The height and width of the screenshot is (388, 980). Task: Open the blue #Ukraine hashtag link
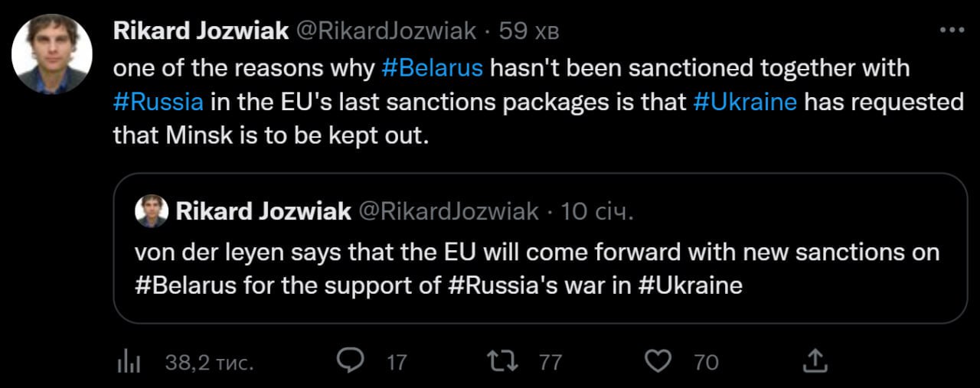pos(746,102)
